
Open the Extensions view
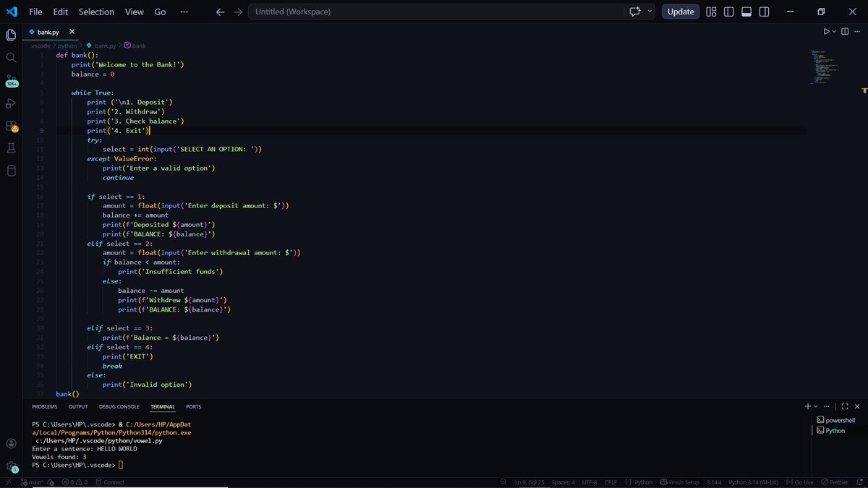[11, 125]
